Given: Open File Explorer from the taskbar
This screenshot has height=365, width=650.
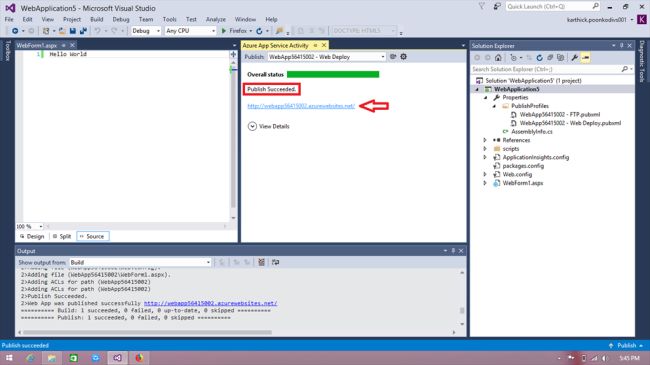Looking at the screenshot, I should [x=52, y=358].
